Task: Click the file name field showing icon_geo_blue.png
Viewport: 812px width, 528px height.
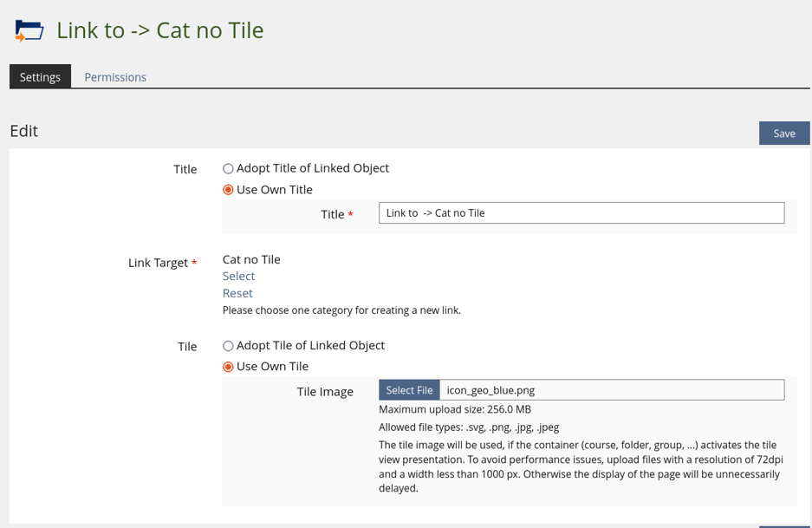Action: [x=611, y=390]
